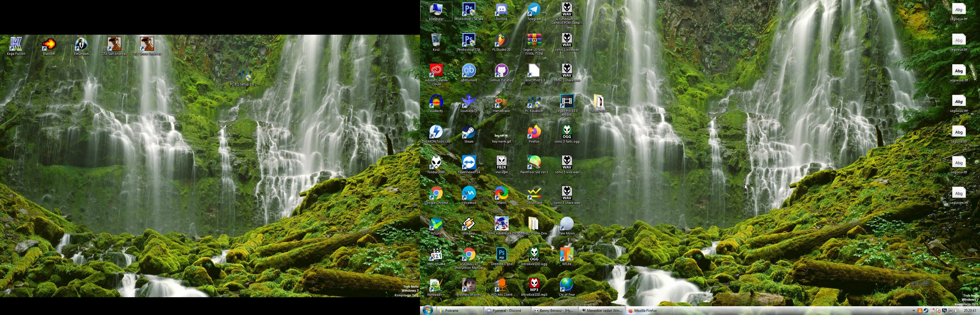The height and width of the screenshot is (315, 980).
Task: Switch to Benny Benassi foobar taskbar button
Action: 555,310
